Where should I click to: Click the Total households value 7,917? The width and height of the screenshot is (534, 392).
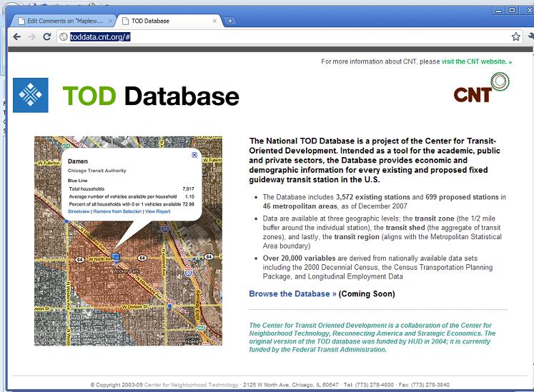tap(188, 189)
